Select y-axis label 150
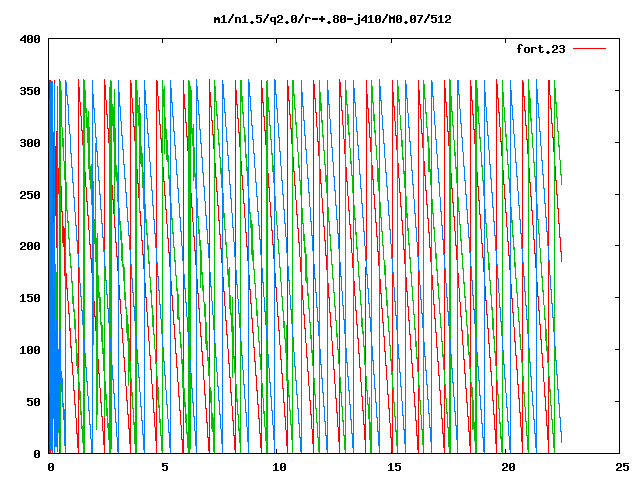 (x=30, y=298)
